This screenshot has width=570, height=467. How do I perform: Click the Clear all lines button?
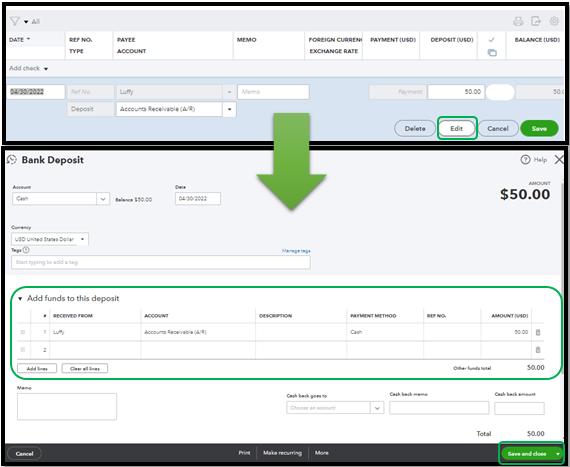click(85, 369)
